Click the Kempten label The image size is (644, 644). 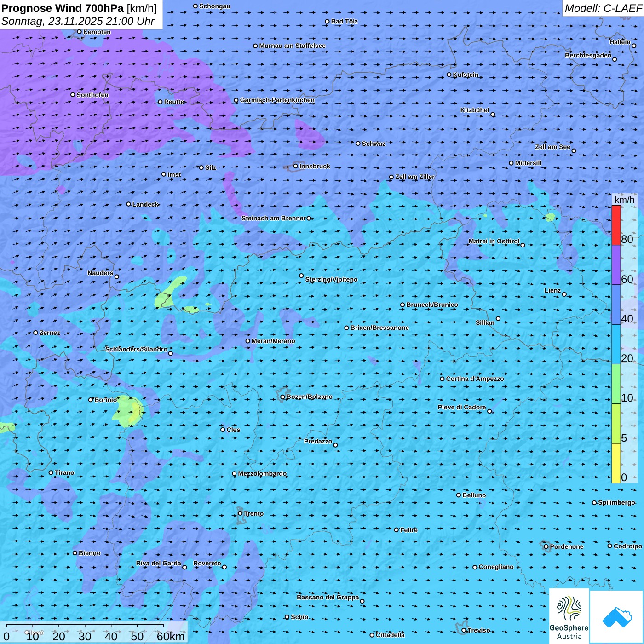[97, 32]
